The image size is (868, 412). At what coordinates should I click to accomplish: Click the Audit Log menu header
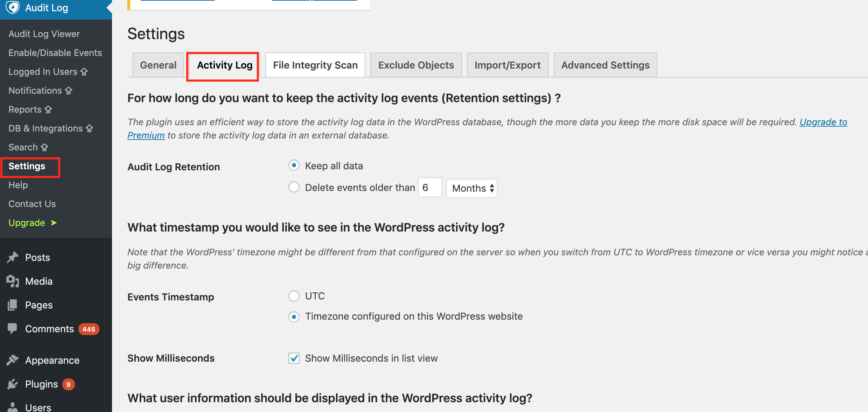[56, 8]
